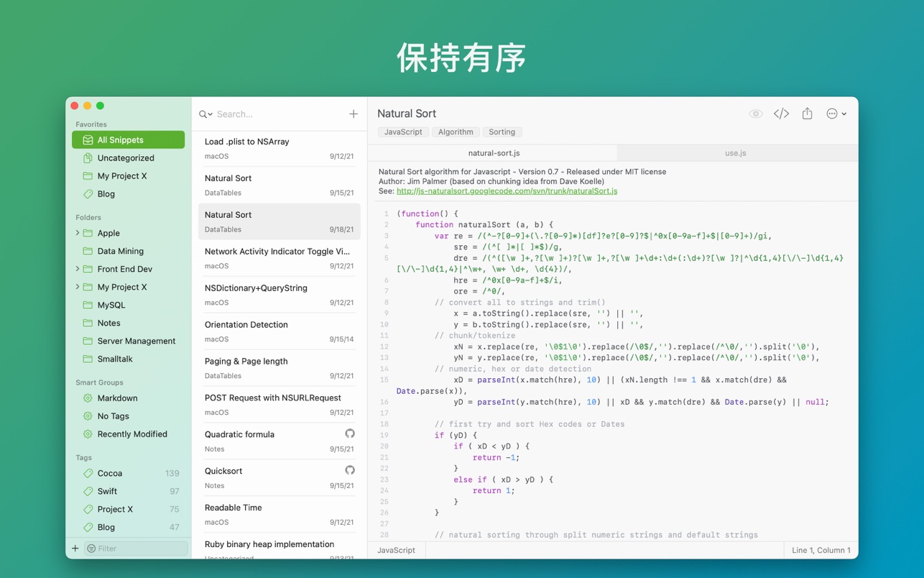Click the share icon in the toolbar
This screenshot has width=924, height=578.
pyautogui.click(x=808, y=114)
